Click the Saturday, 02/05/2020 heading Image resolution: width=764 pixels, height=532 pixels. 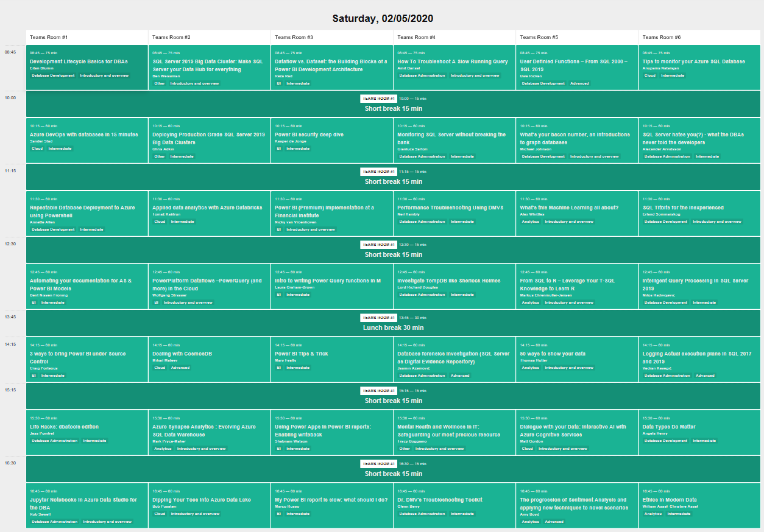(x=383, y=18)
